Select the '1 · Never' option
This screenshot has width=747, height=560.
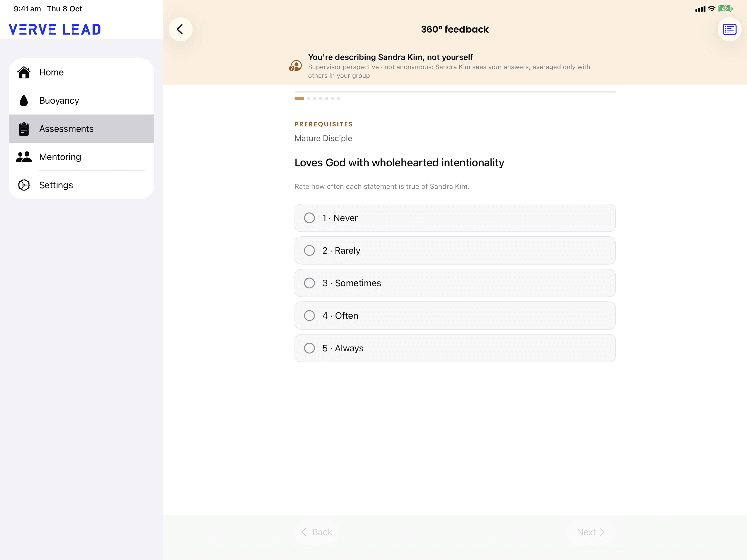click(455, 218)
